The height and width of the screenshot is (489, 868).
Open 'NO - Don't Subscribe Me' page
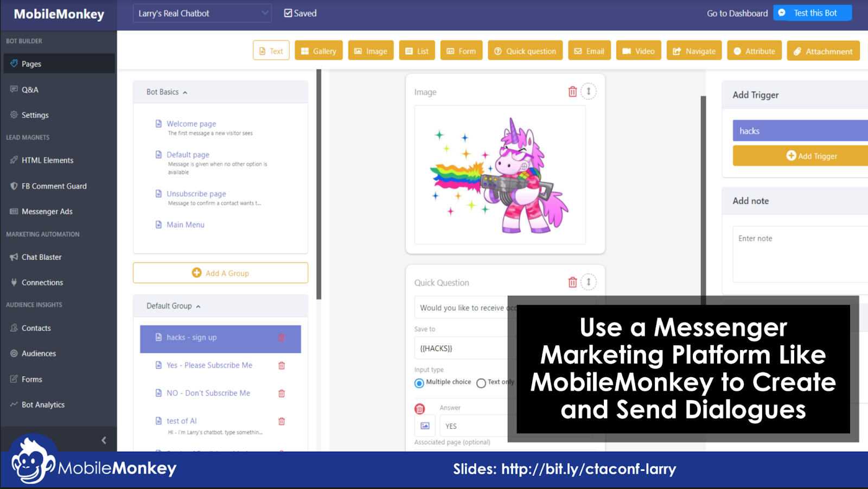tap(208, 393)
